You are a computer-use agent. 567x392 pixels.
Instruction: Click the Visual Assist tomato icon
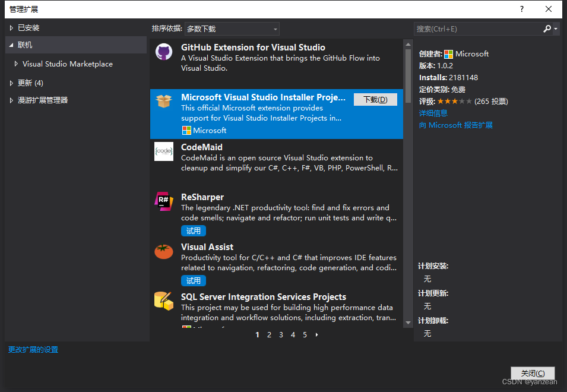point(164,251)
